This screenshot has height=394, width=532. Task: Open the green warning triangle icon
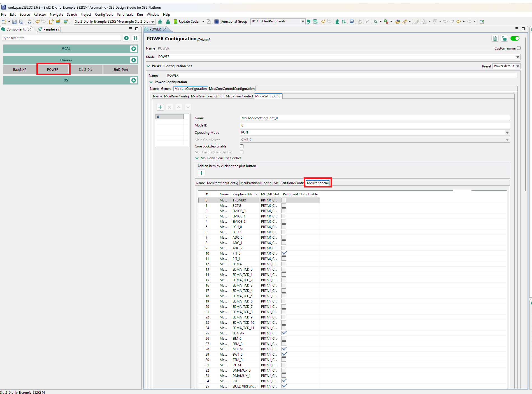click(168, 22)
